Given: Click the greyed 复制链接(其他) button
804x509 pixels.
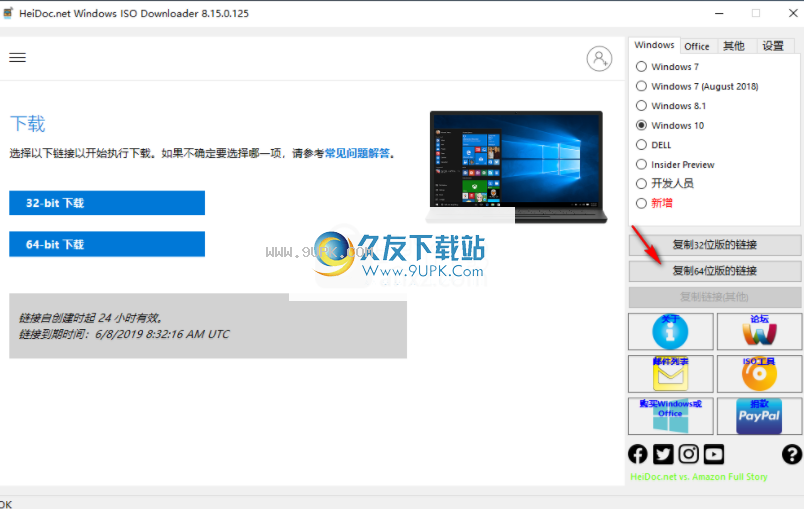Looking at the screenshot, I should pyautogui.click(x=715, y=297).
